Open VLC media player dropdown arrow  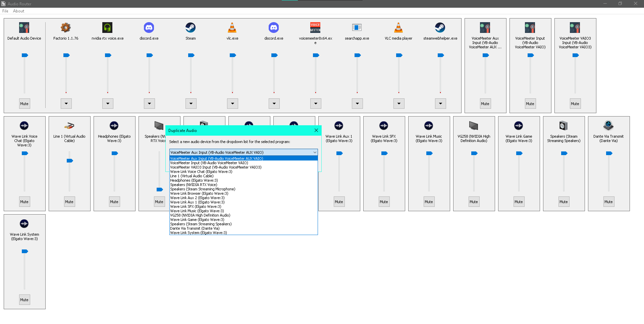(399, 104)
